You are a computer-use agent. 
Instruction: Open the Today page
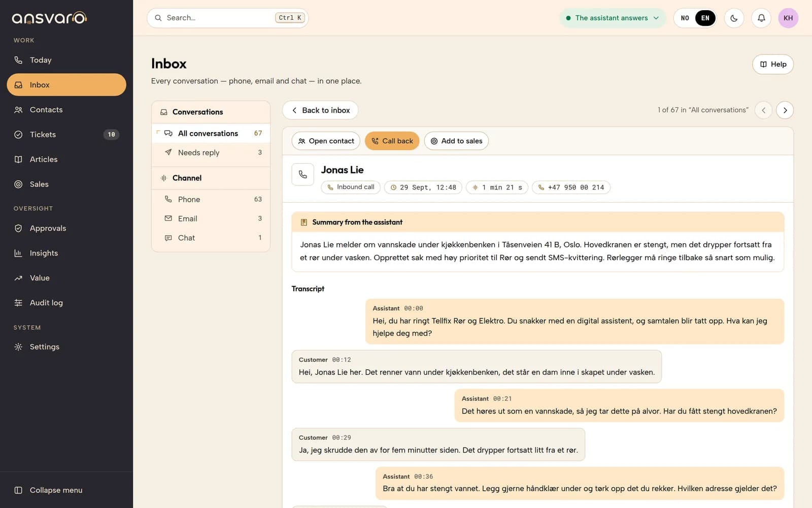coord(66,60)
